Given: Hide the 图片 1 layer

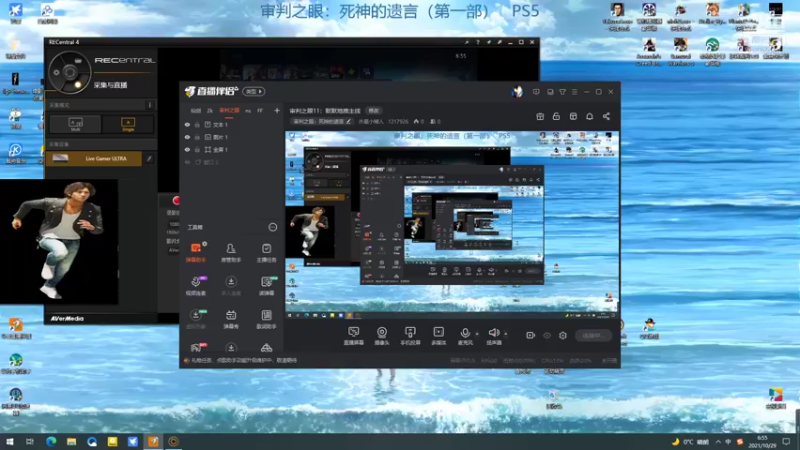Looking at the screenshot, I should tap(187, 137).
